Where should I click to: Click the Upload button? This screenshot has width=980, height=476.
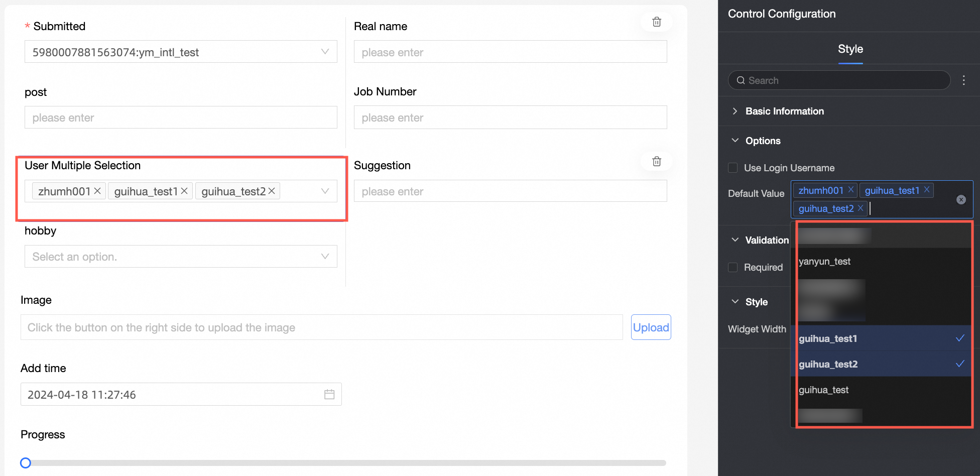pos(651,327)
